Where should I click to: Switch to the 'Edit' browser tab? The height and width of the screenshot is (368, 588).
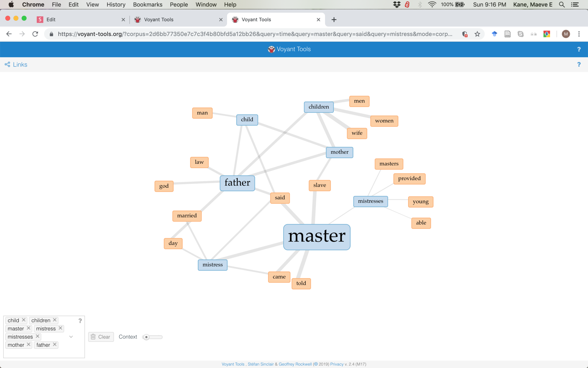coord(79,19)
